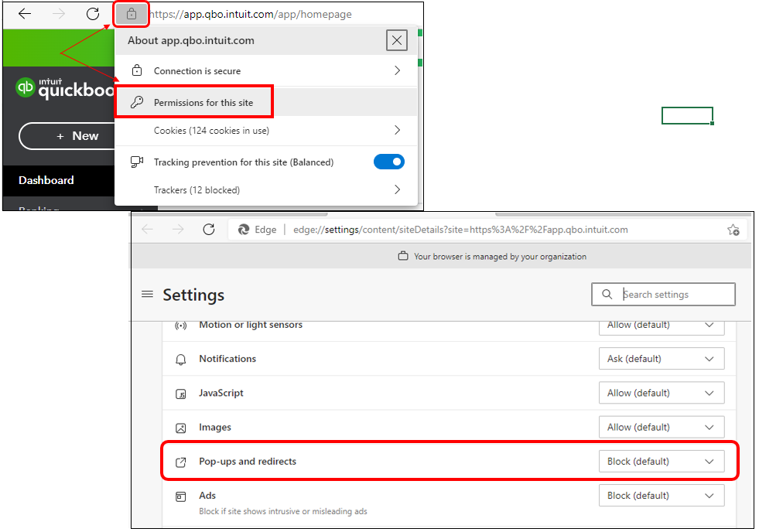This screenshot has height=532, width=759.
Task: Click the Notifications bell icon
Action: [180, 360]
